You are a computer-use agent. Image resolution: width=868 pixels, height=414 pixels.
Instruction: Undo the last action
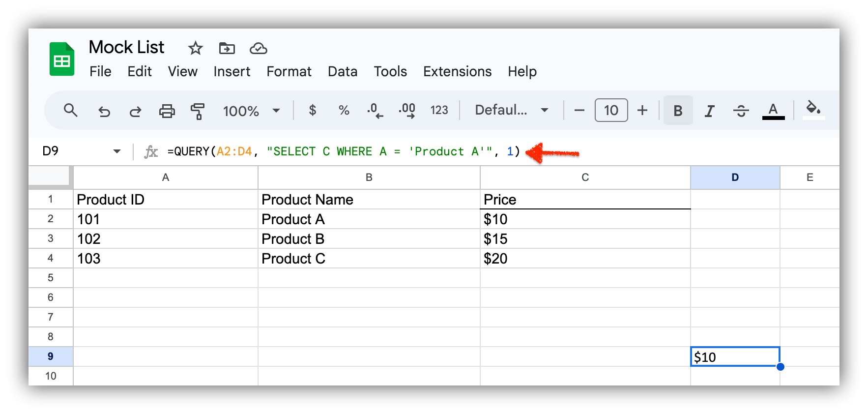(104, 111)
